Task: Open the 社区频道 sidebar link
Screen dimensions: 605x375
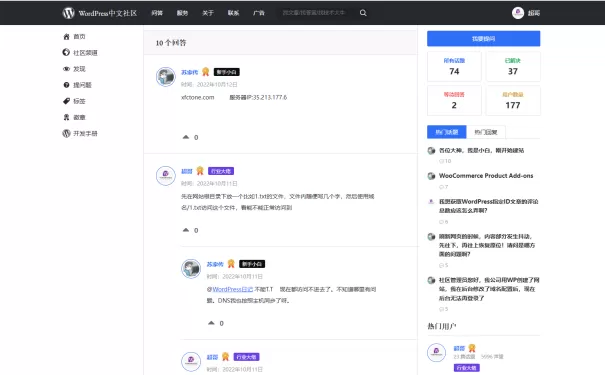Action: 85,52
